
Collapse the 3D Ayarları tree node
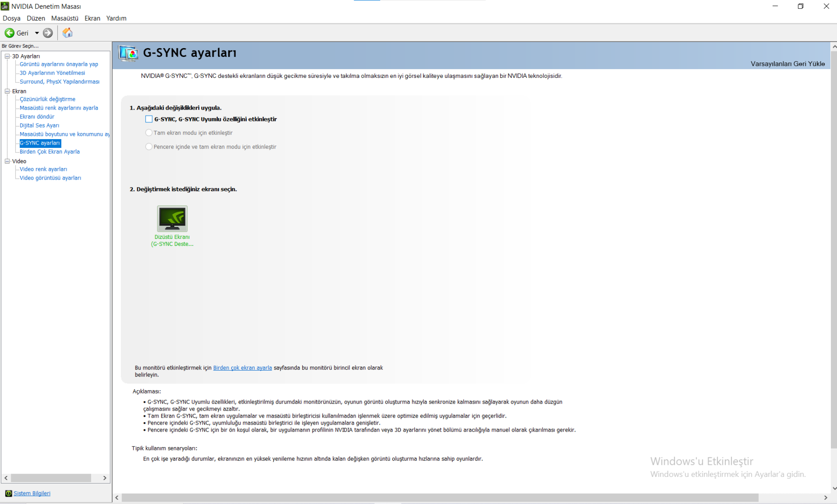coord(7,56)
